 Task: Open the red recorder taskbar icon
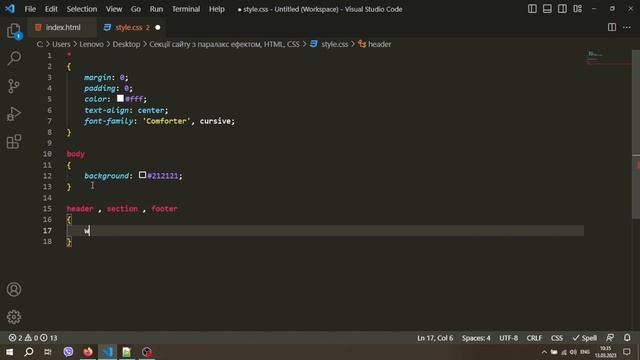[x=147, y=352]
